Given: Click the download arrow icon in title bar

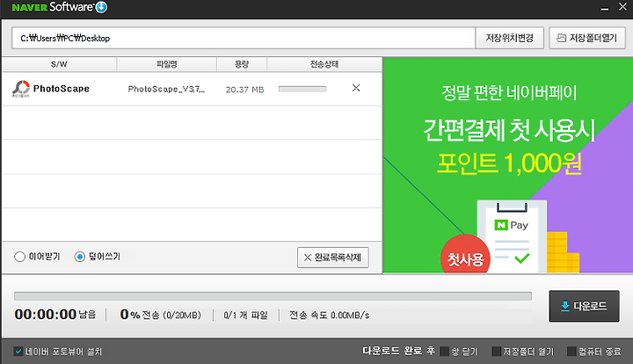Looking at the screenshot, I should point(101,7).
